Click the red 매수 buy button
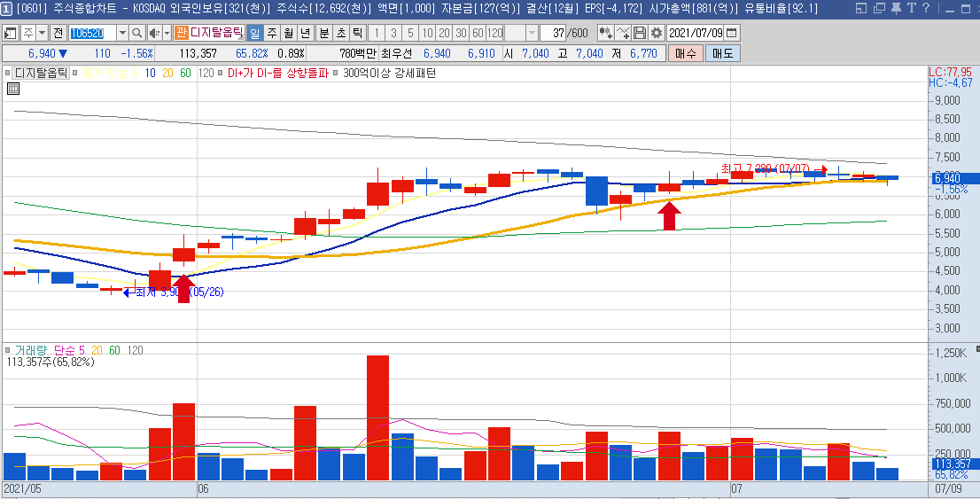980x499 pixels. coord(685,54)
